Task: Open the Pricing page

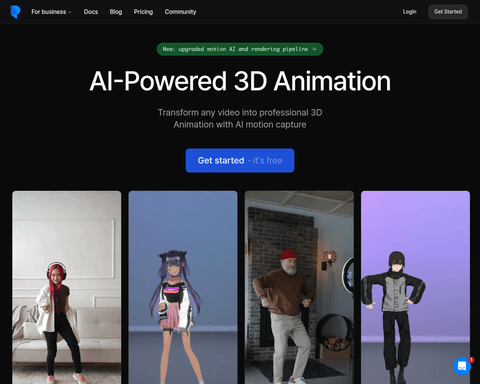Action: click(143, 12)
